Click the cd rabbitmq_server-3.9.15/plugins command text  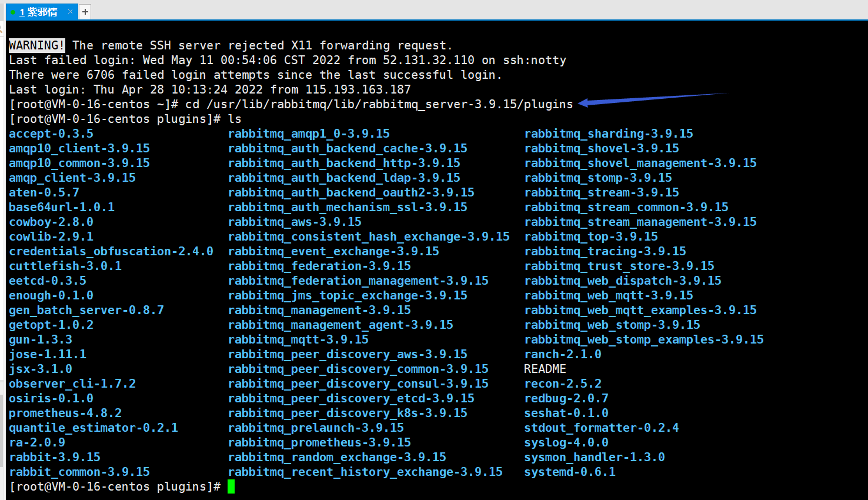(x=379, y=104)
